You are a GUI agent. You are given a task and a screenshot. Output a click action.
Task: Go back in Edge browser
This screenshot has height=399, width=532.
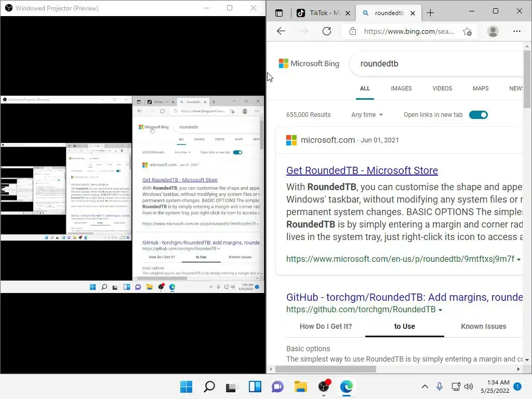pos(281,31)
